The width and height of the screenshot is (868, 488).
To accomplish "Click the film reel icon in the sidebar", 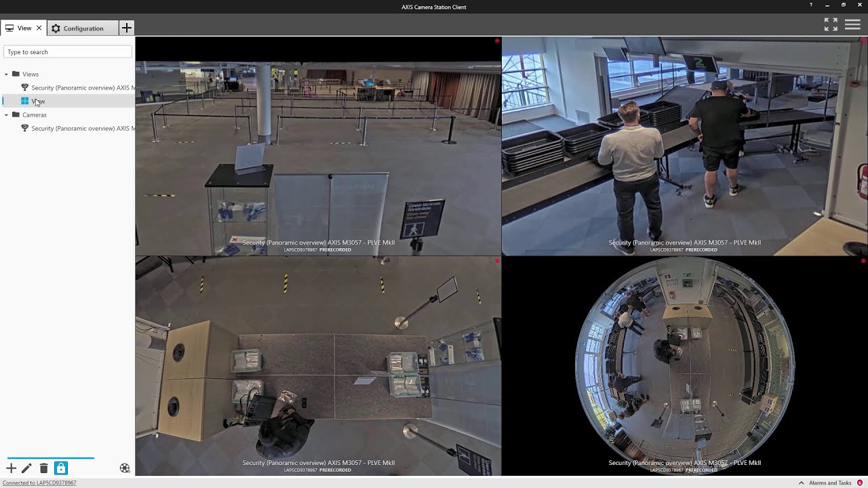I will coord(125,468).
